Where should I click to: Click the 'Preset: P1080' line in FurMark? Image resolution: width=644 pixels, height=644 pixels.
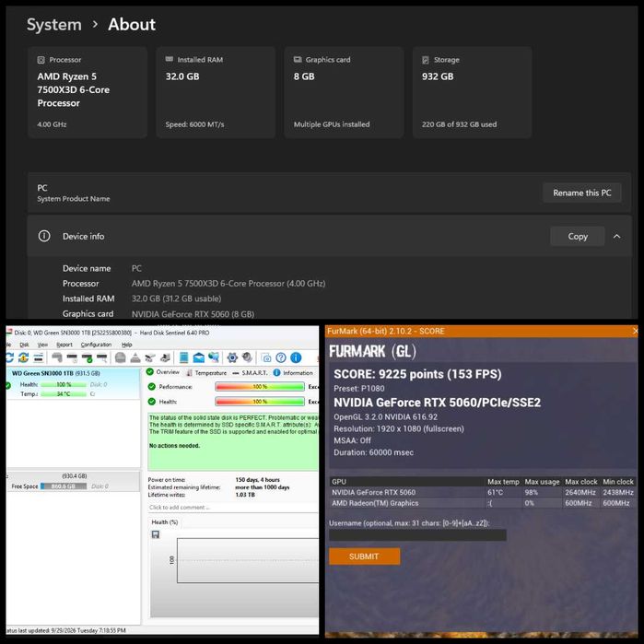pyautogui.click(x=359, y=388)
